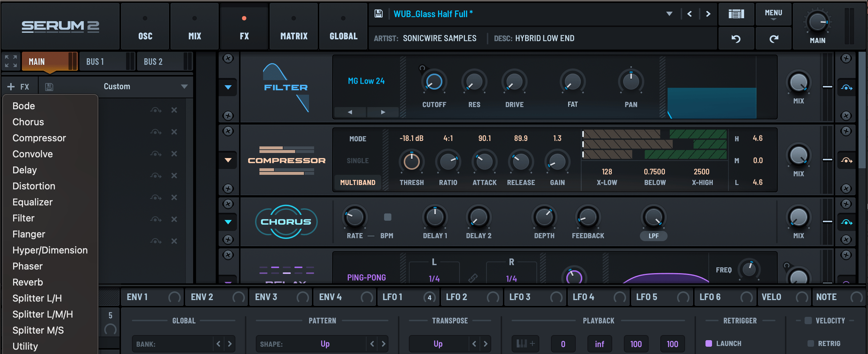Viewport: 868px width, 354px height.
Task: Click the undo arrow icon
Action: pyautogui.click(x=736, y=39)
